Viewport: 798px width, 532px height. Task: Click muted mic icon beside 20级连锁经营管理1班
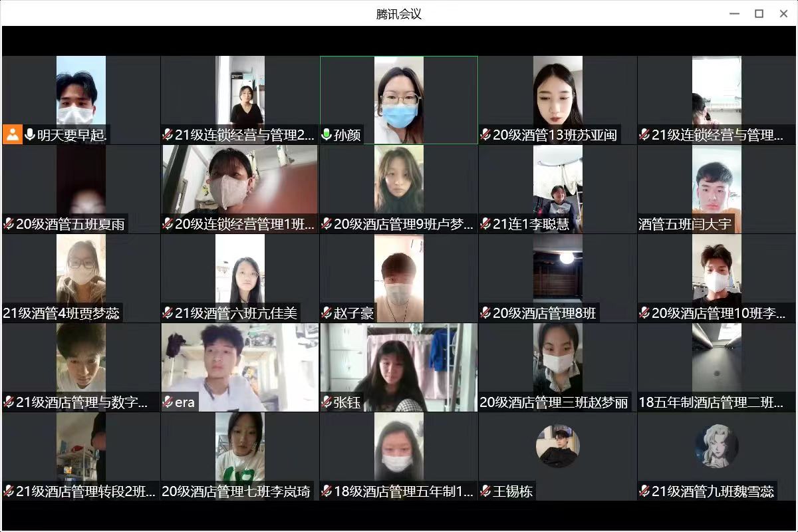168,224
